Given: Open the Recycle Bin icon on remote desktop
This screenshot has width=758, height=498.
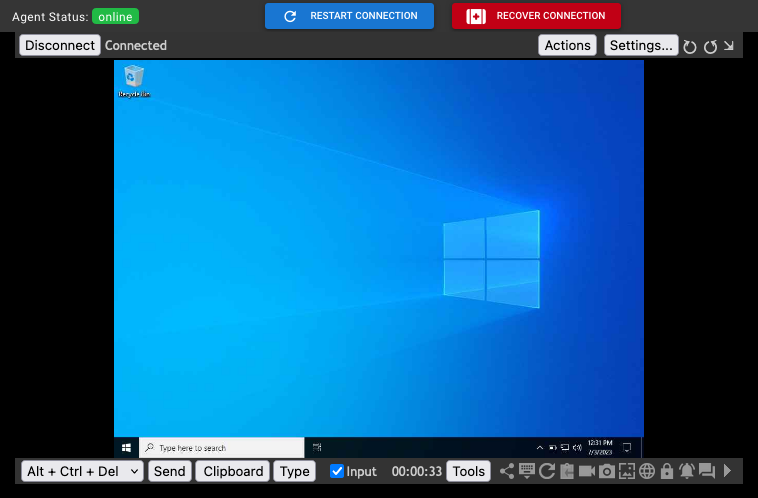Looking at the screenshot, I should 134,81.
